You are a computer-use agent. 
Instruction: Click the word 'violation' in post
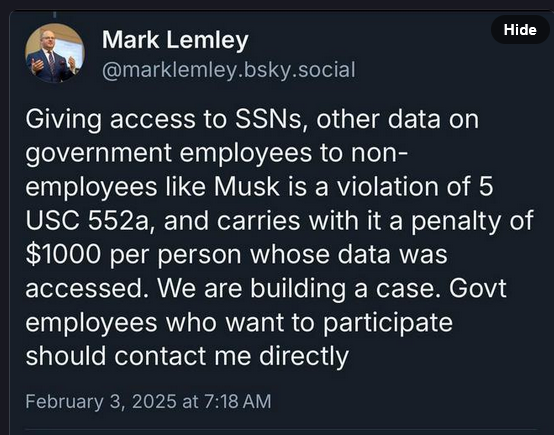click(387, 187)
